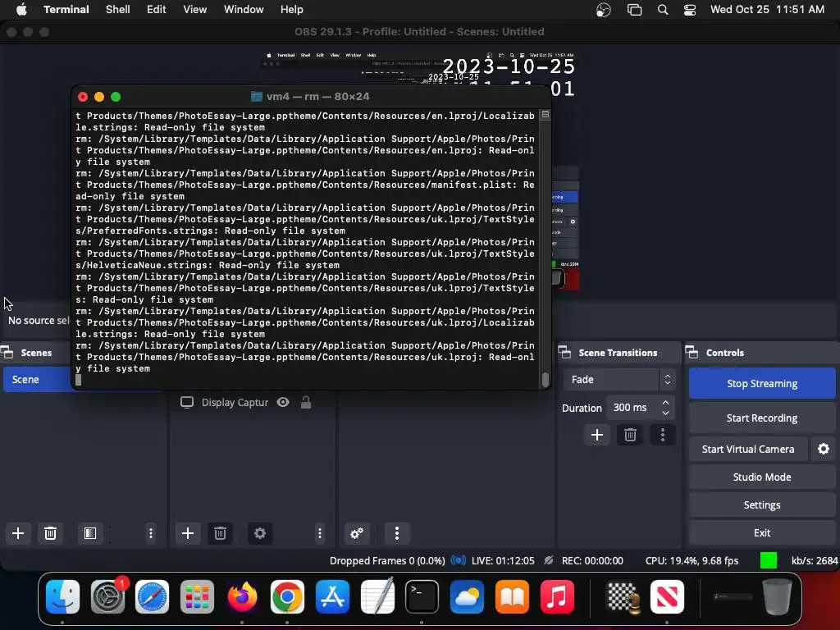Open virtual camera settings gear icon
The image size is (840, 630).
click(x=824, y=449)
